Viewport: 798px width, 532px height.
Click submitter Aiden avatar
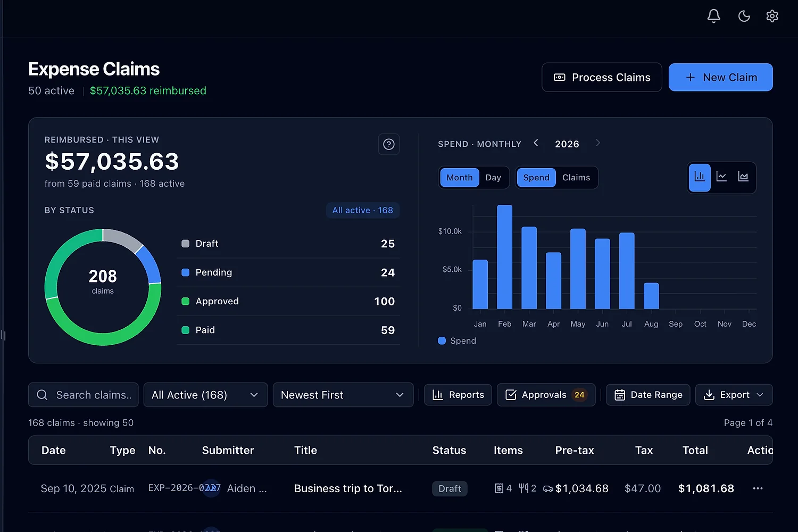pyautogui.click(x=211, y=488)
